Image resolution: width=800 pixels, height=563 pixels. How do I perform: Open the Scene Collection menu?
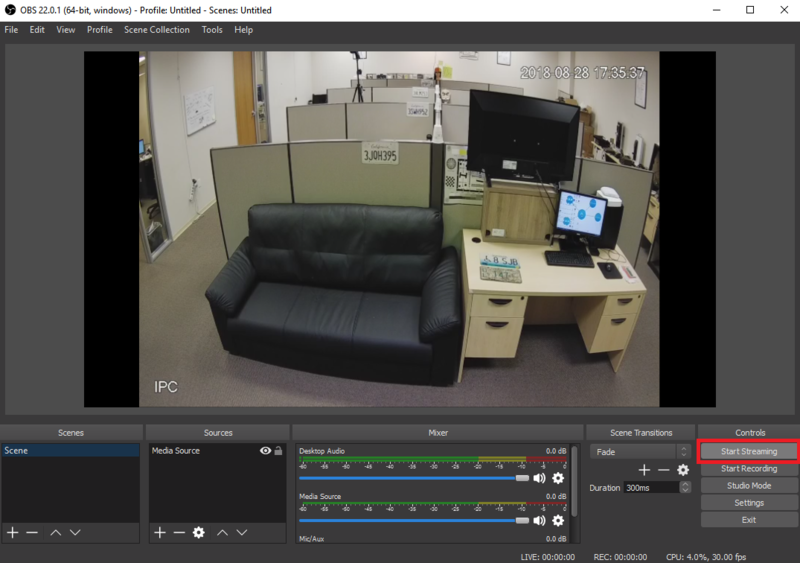pos(157,30)
